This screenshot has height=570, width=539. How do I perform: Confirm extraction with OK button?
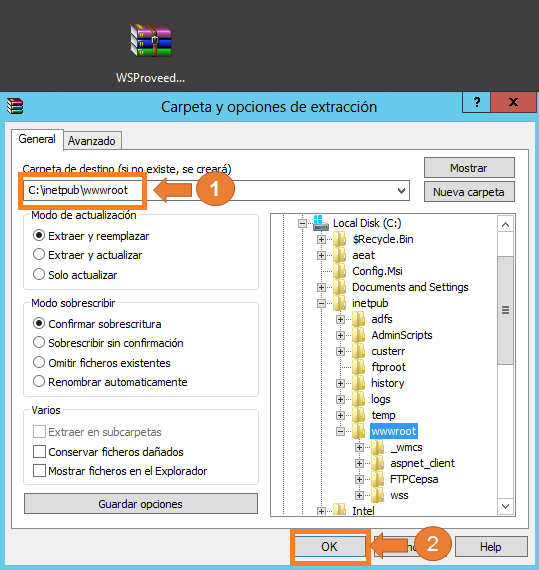330,547
